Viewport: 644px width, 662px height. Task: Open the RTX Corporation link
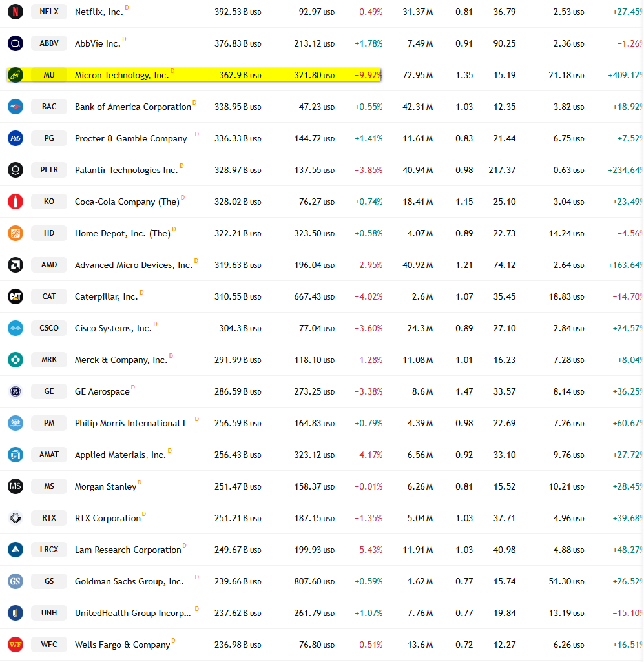[108, 519]
